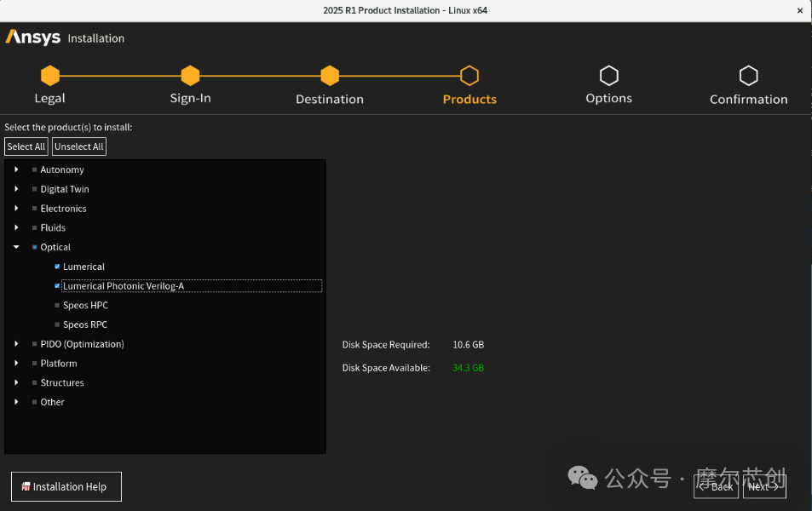This screenshot has width=812, height=511.
Task: Expand the Autonomy tree node
Action: (16, 169)
